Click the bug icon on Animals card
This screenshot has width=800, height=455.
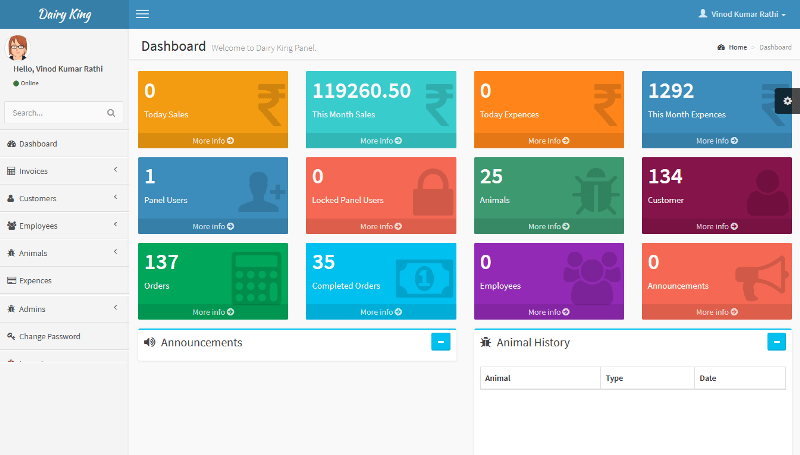(595, 189)
